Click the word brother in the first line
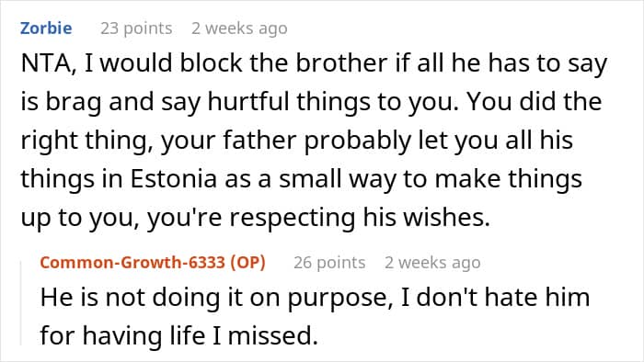Screen dimensions: 644x362 [x=341, y=63]
